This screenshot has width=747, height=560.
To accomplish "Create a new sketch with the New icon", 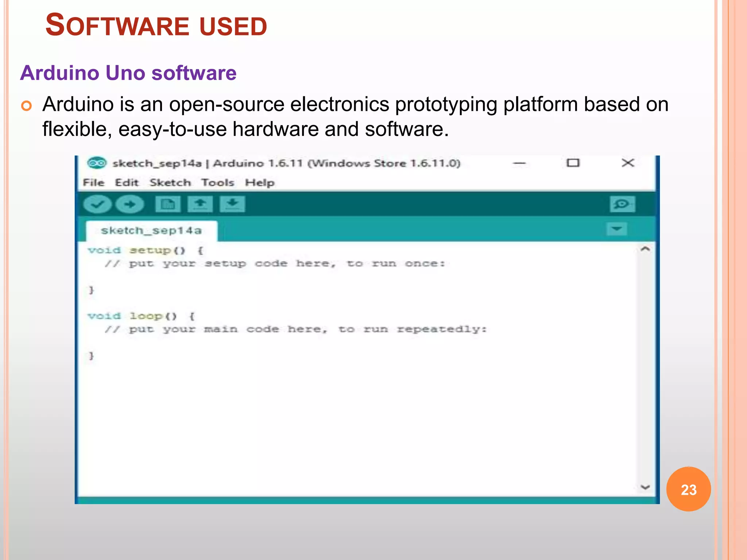I will pyautogui.click(x=168, y=204).
